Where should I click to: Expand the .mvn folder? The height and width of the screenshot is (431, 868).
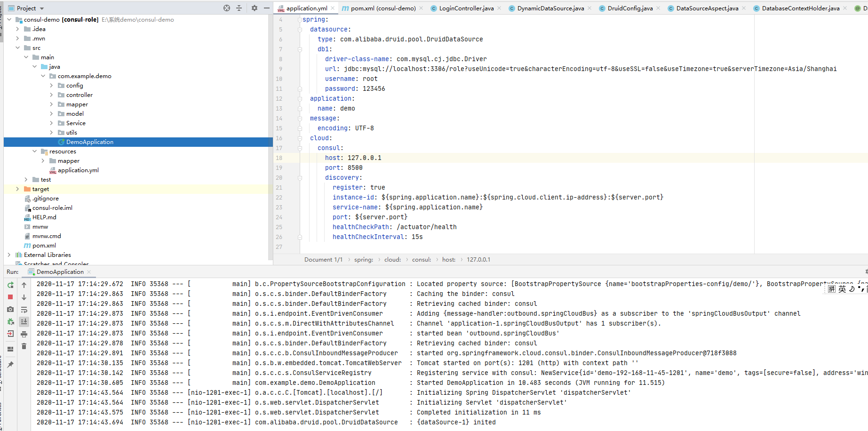(18, 39)
